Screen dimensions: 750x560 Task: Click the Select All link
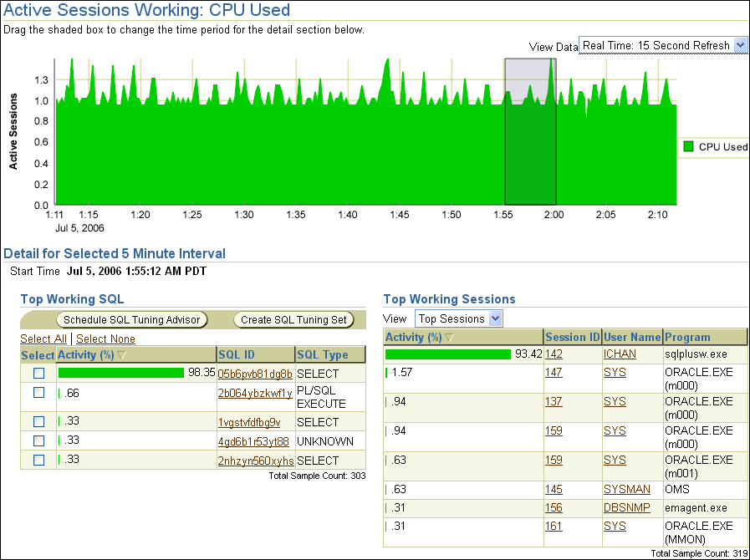[43, 339]
